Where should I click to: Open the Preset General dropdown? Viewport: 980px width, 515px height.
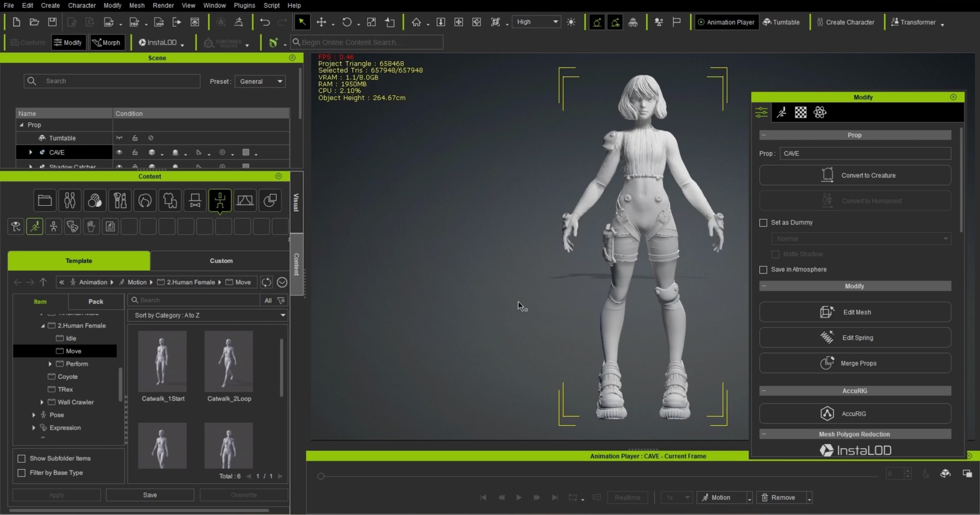pos(260,82)
